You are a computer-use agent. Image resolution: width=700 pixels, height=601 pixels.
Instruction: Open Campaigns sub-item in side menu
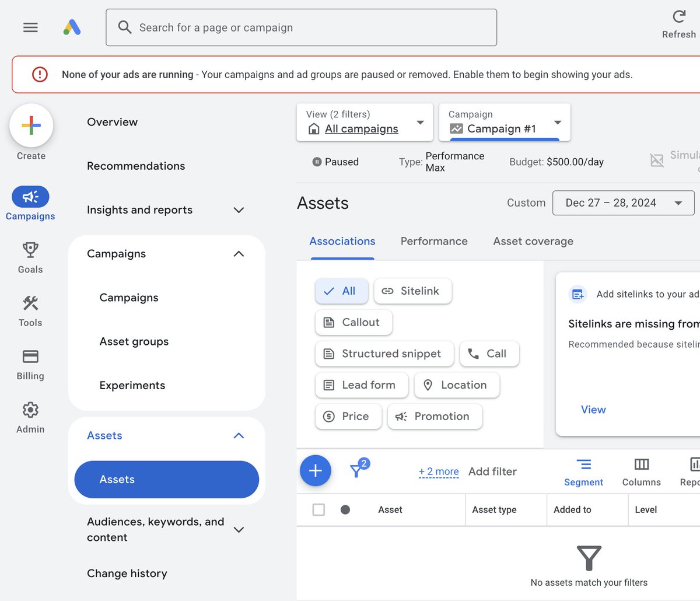click(x=129, y=298)
